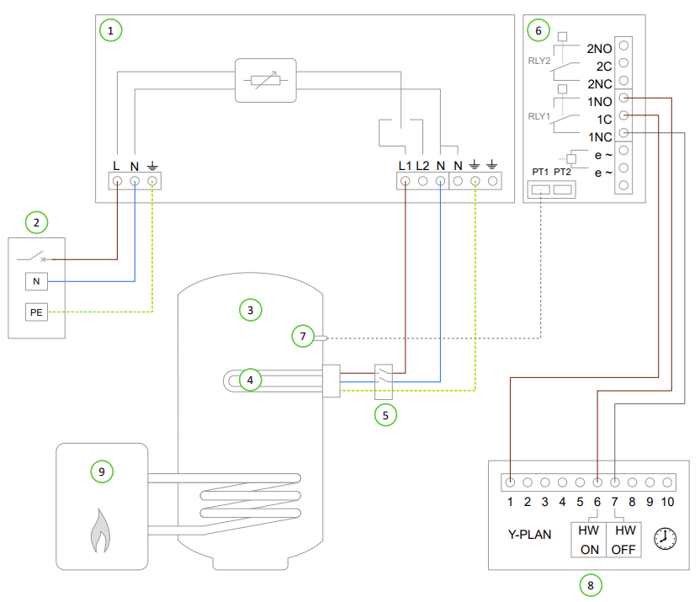The width and height of the screenshot is (700, 602).
Task: Click the clock icon in Y-PLAN box
Action: coord(665,539)
